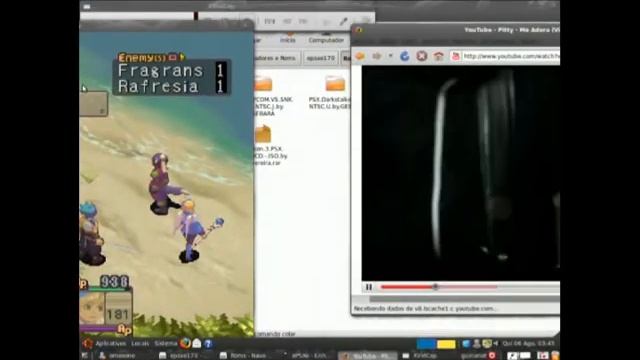
Task: Open the Aplicativos menu in the panel
Action: coord(110,344)
